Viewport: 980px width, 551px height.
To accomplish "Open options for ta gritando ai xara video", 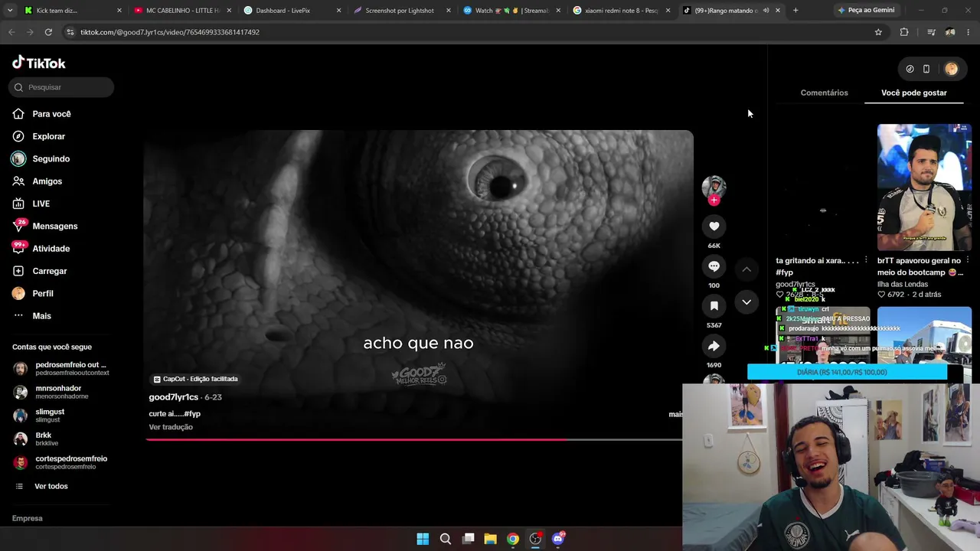I will pos(866,260).
